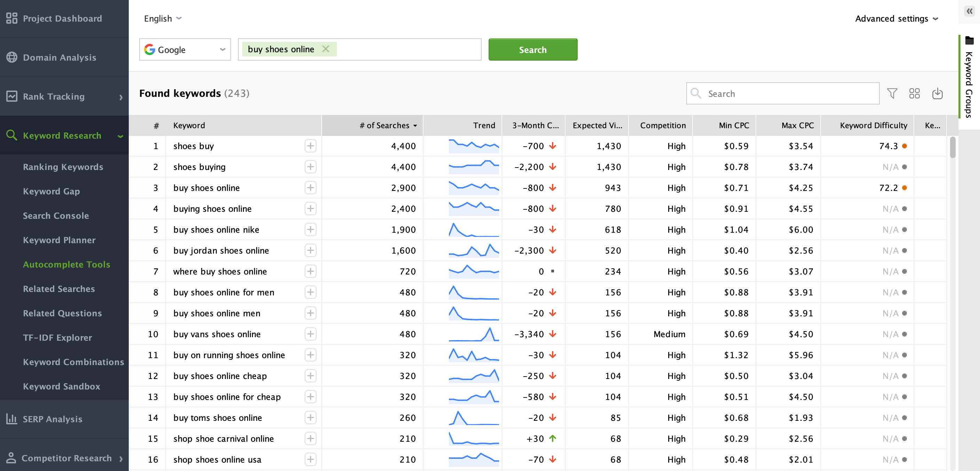Click the trend sparkline for 'buy shoes online cheap'
The image size is (980, 471).
pyautogui.click(x=474, y=376)
